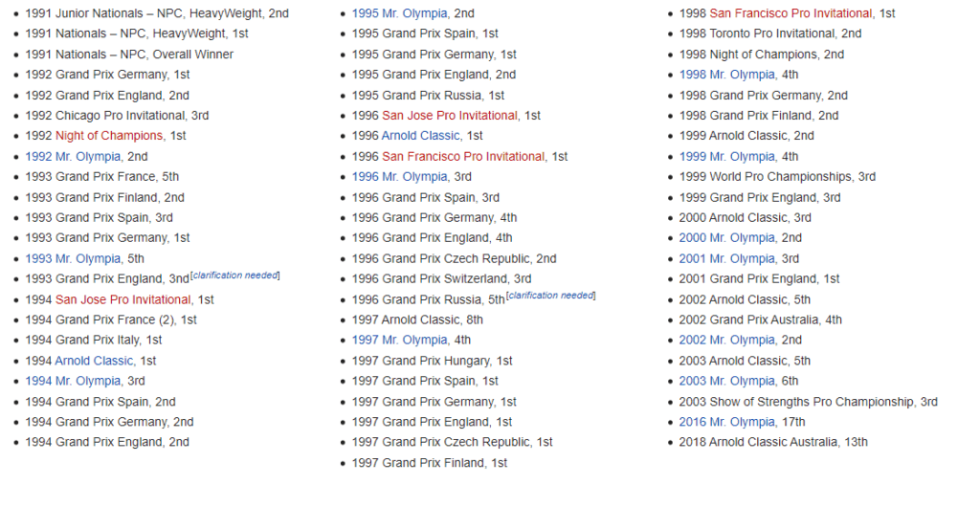Click '1996 Grand Prix Germany, 4th' entry
This screenshot has height=529, width=980.
pos(434,217)
